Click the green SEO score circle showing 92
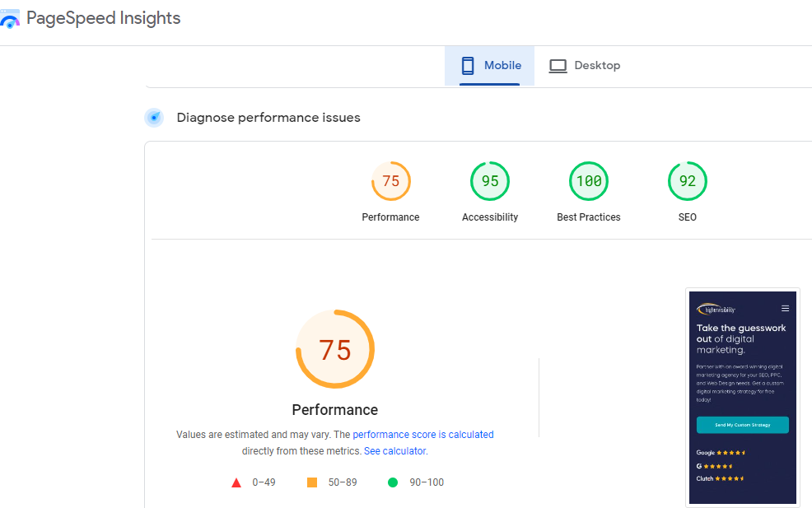Viewport: 812px width, 508px height. (688, 180)
